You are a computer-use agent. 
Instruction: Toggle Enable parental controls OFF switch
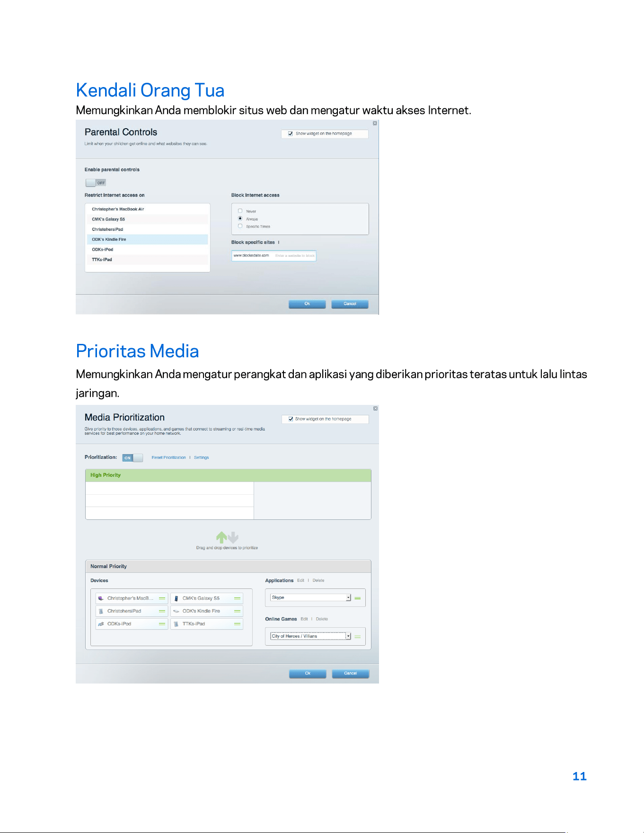(x=96, y=183)
